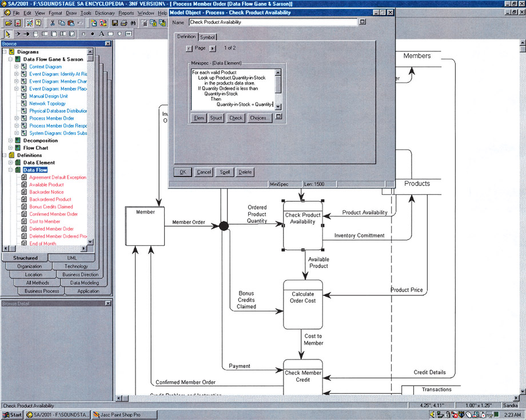Go to previous page of definition

[x=189, y=49]
